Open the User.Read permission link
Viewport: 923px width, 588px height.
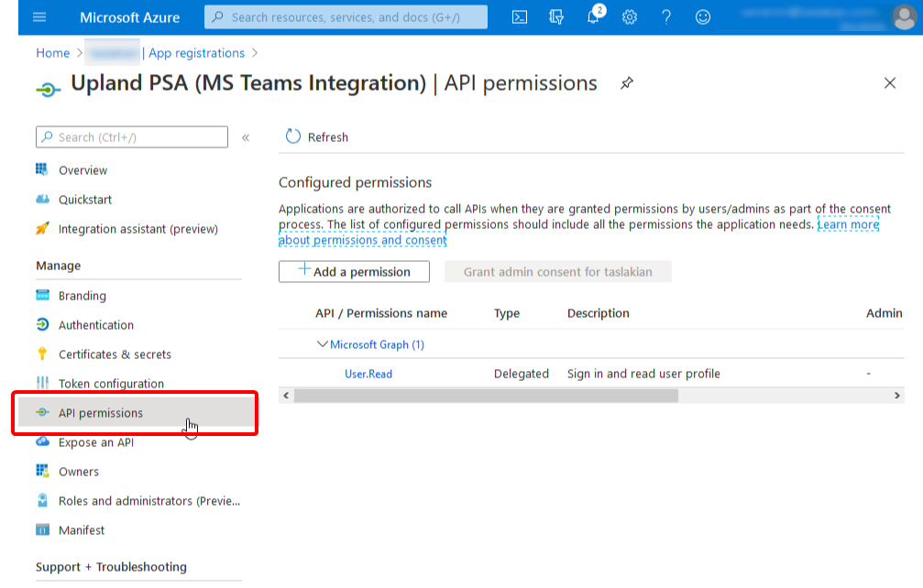point(368,374)
